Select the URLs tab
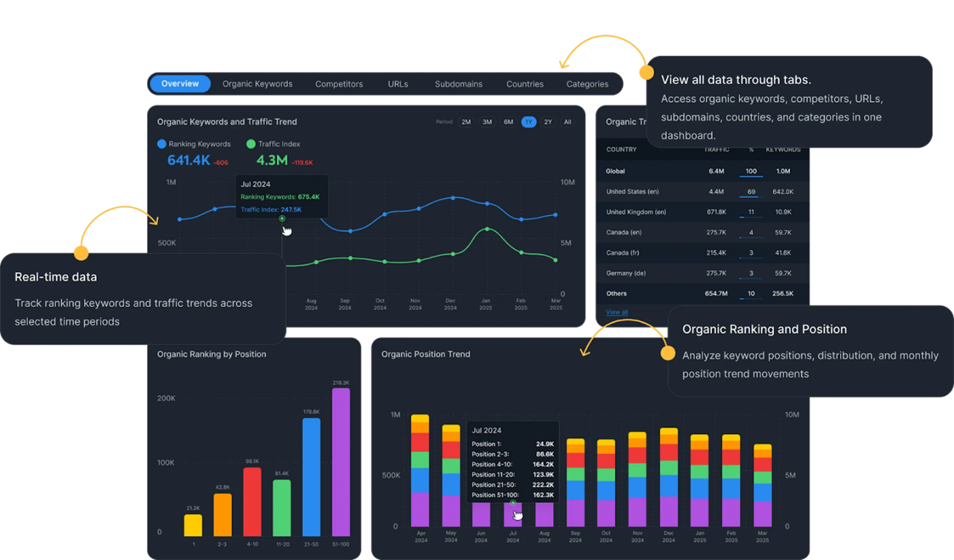This screenshot has width=954, height=560. (x=398, y=84)
